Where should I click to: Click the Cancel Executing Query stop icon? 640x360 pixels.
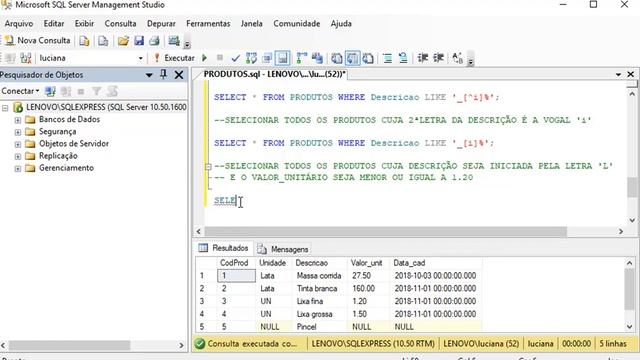click(x=220, y=58)
